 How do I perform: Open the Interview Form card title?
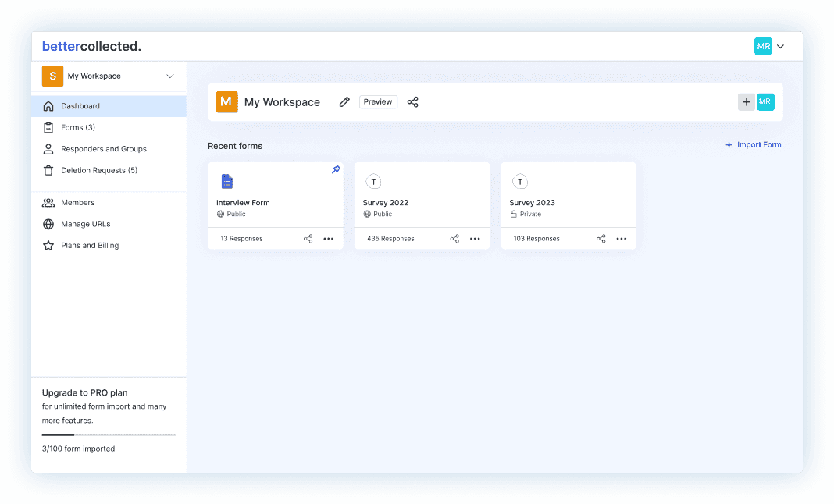pyautogui.click(x=243, y=203)
